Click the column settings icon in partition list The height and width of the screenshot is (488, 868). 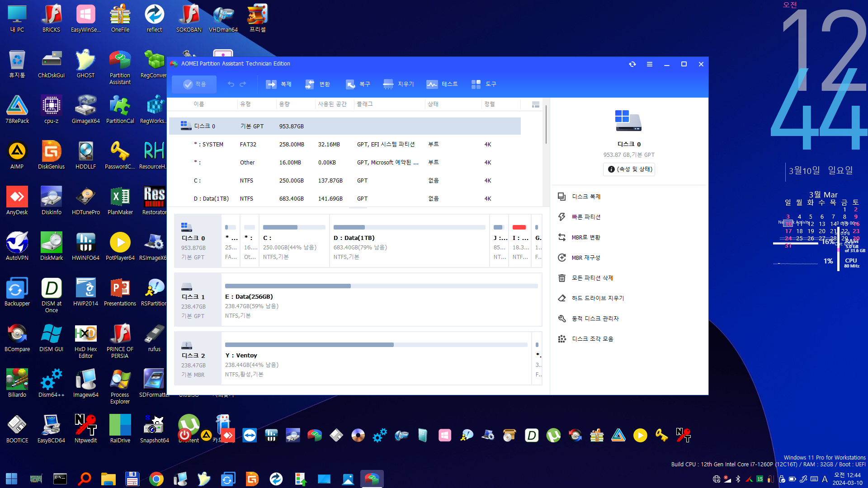(x=536, y=104)
